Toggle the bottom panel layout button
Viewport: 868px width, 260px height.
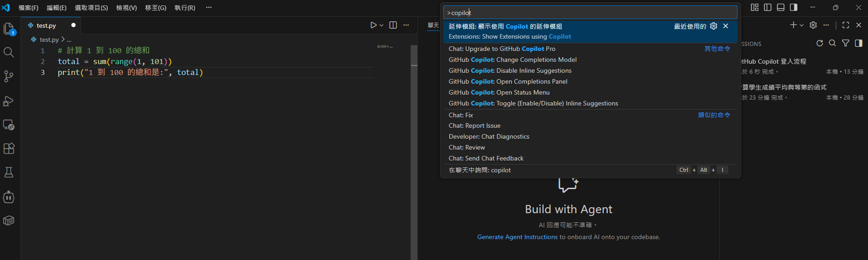[781, 7]
